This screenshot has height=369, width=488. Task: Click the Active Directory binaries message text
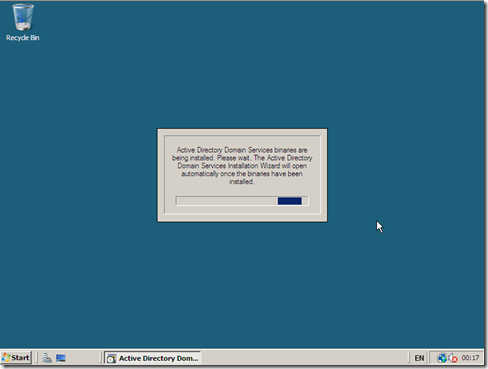pos(242,166)
